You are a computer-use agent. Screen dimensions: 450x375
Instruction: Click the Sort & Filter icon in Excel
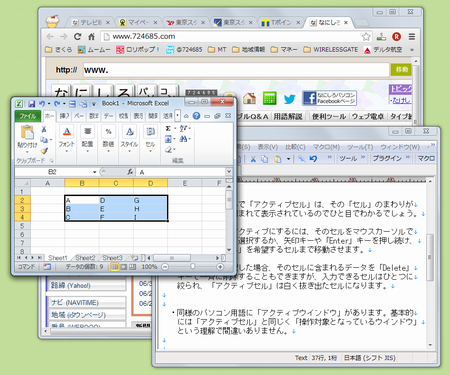183,128
